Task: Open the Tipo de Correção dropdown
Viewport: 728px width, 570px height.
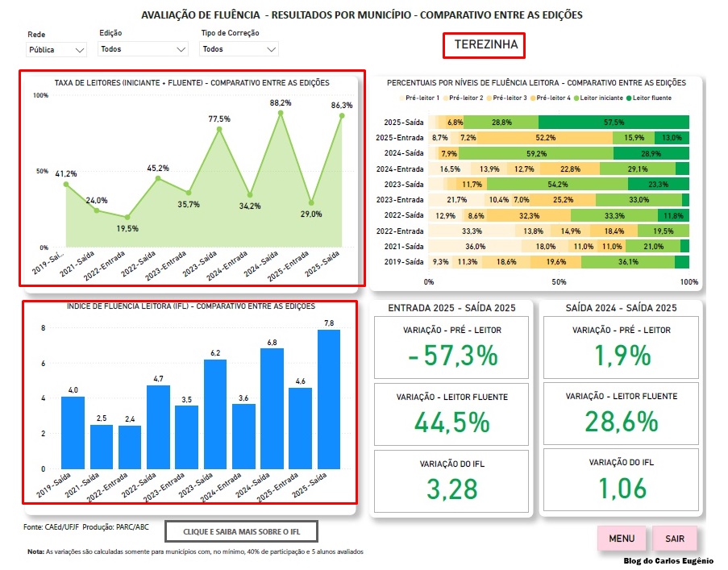Action: pyautogui.click(x=239, y=49)
